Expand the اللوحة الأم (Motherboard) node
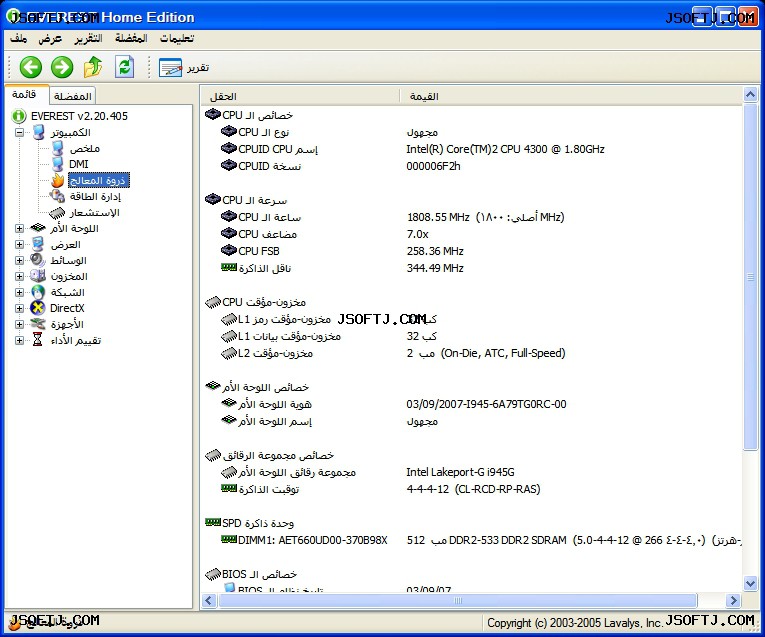The image size is (765, 637). tap(19, 228)
